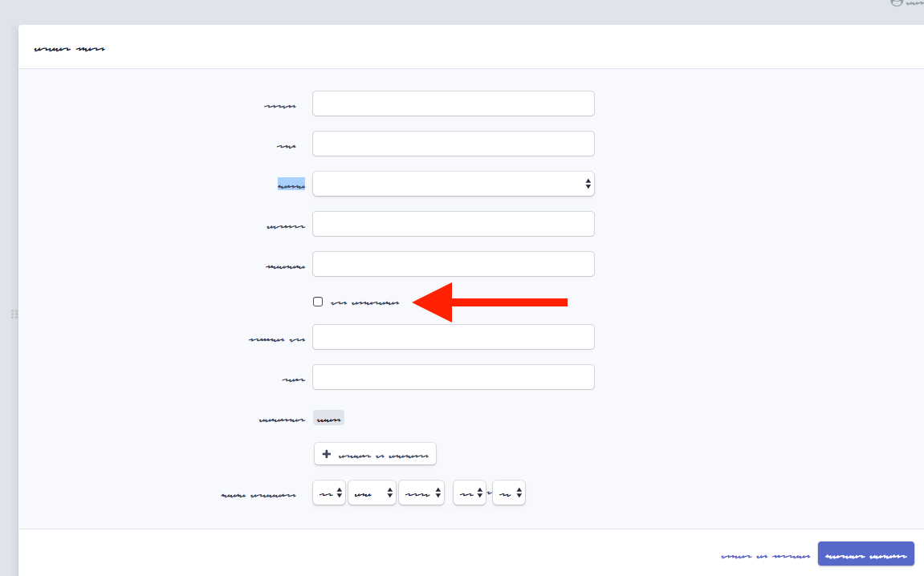The height and width of the screenshot is (576, 924).
Task: Click the arrow icon on the first small dropdown
Action: coord(338,493)
